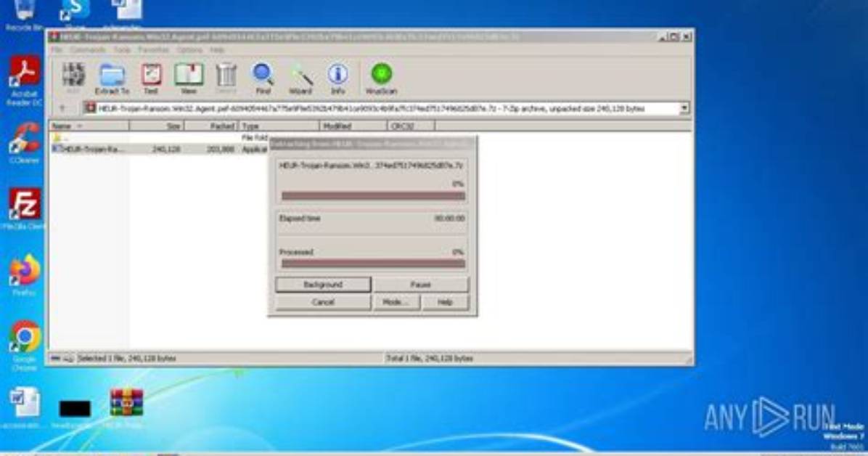Screen dimensions: 868x456
Task: Sort by the CRC32 column header
Action: click(x=411, y=126)
